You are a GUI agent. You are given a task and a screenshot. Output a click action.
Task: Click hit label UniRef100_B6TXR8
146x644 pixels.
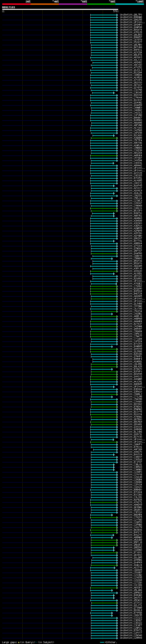[x=131, y=47]
